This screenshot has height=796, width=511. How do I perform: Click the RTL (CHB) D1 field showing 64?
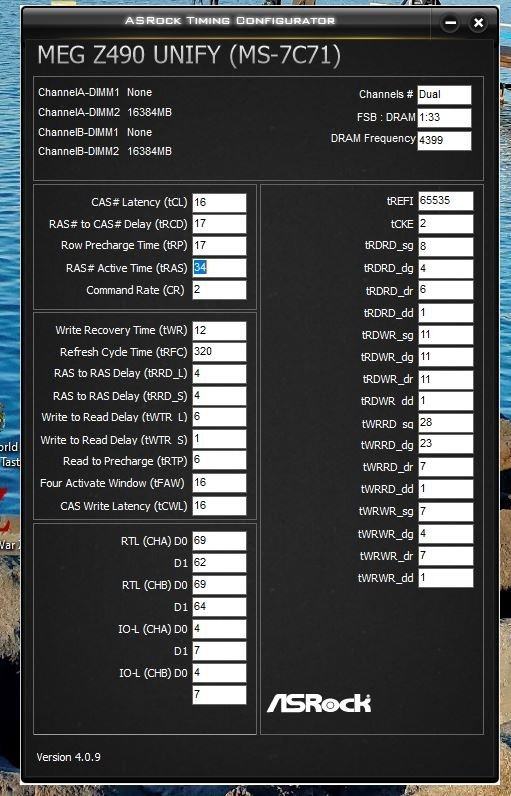point(219,607)
